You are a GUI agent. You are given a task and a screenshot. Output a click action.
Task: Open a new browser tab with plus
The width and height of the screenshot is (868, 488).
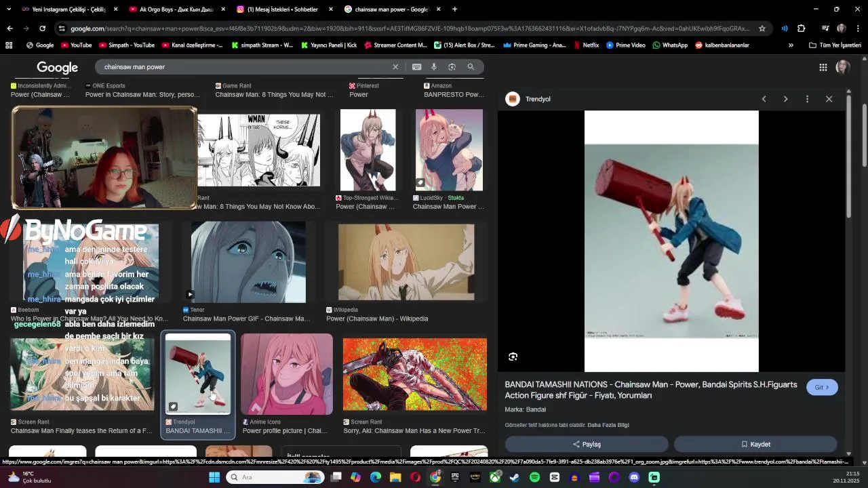(454, 9)
